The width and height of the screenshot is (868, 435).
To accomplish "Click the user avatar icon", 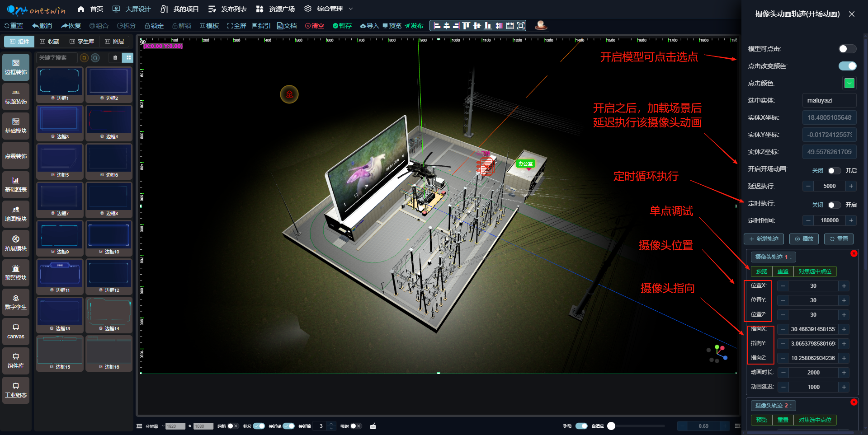I will [x=541, y=25].
